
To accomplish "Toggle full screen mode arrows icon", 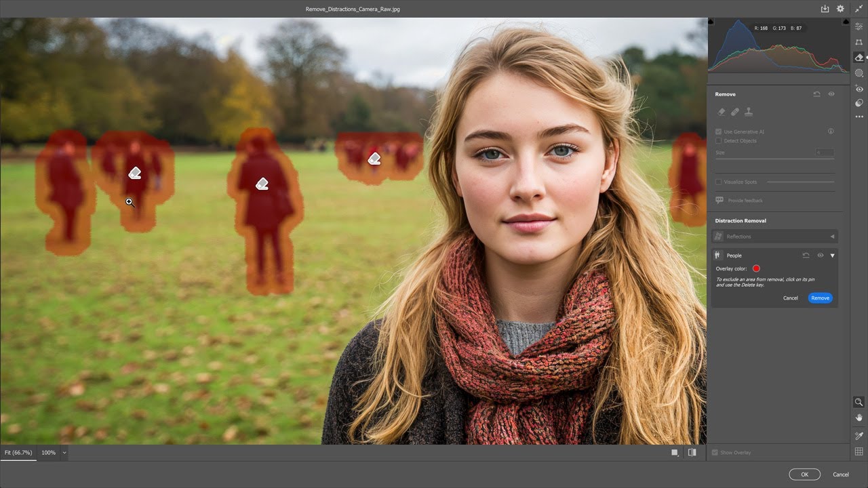I will click(x=859, y=9).
